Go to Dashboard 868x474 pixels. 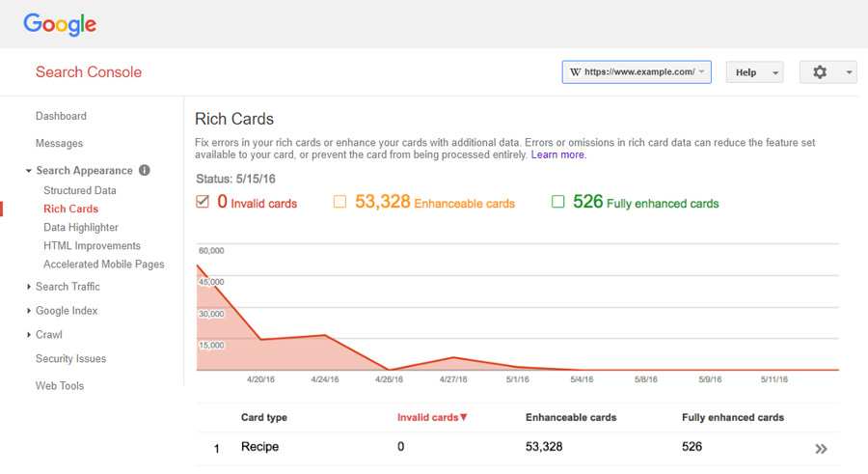click(61, 116)
